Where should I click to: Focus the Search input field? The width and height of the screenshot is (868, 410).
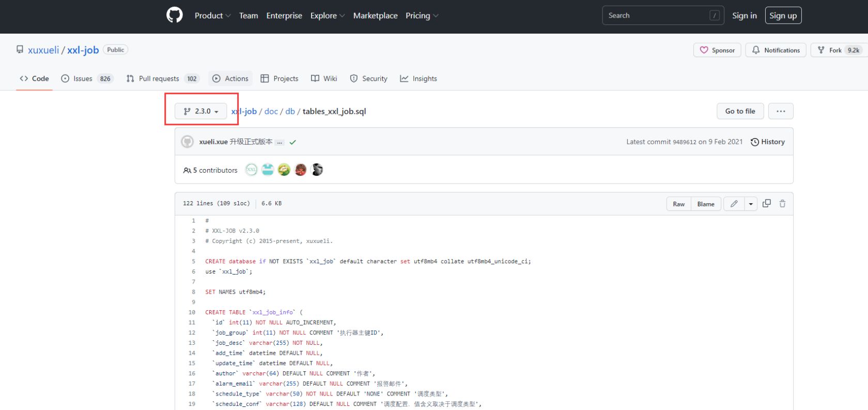pos(663,16)
